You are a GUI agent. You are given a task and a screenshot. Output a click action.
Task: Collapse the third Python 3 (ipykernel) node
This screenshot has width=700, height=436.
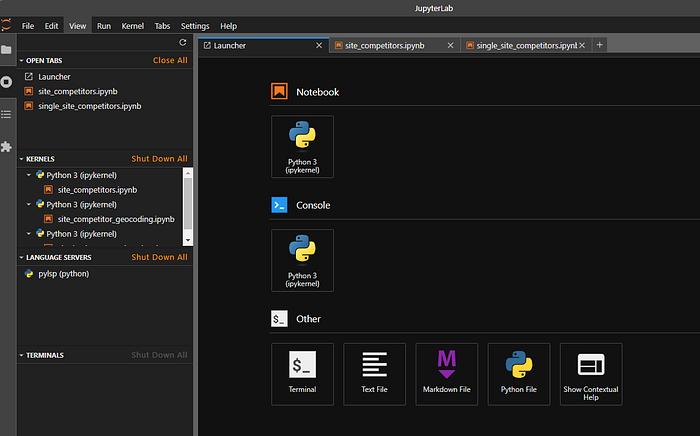pos(29,234)
